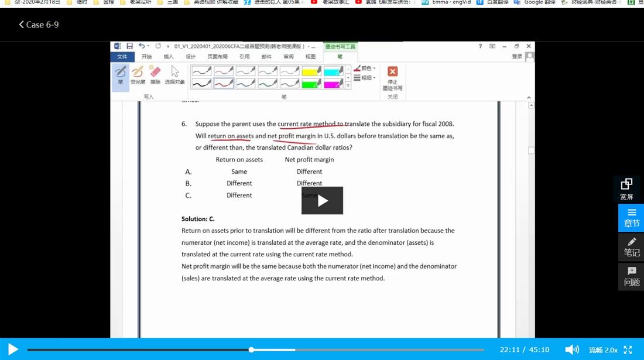Click the undo arrow in Word toolbar
This screenshot has width=644, height=360.
pos(141,46)
